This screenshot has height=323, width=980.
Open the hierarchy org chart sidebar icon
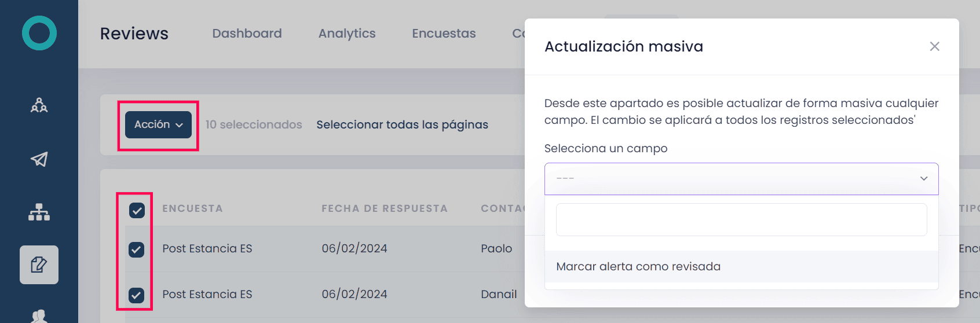(x=39, y=212)
